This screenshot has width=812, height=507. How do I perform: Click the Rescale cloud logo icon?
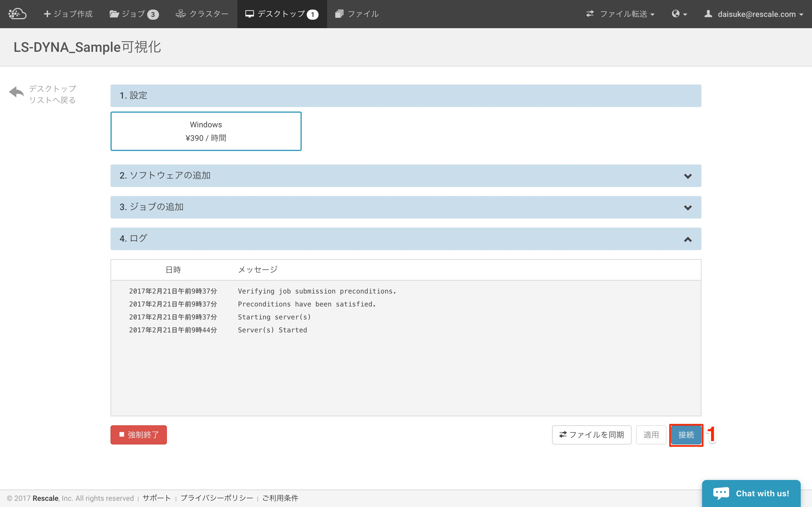pyautogui.click(x=17, y=14)
